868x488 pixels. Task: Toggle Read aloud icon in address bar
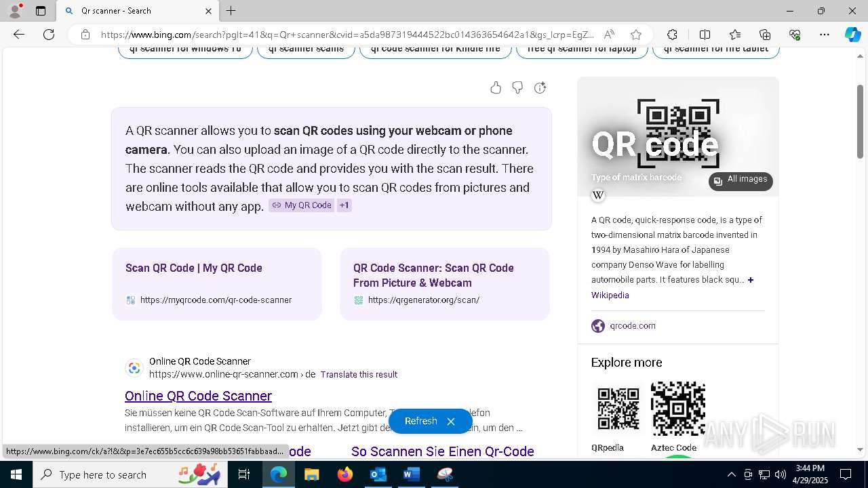click(x=609, y=35)
